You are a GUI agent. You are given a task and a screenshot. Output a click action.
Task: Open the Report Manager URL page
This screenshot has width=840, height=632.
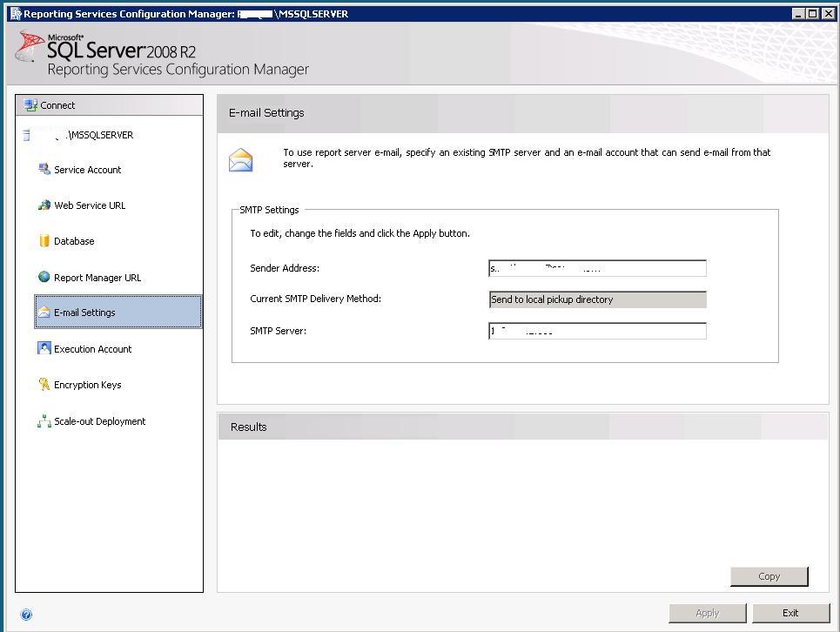[x=97, y=278]
